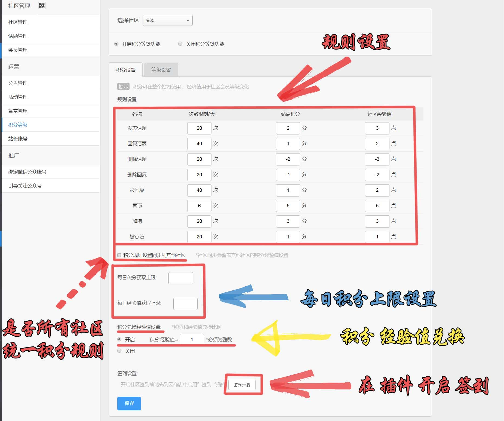This screenshot has width=504, height=421.
Task: Select 关闭积分等级功能 radio button
Action: [x=180, y=44]
